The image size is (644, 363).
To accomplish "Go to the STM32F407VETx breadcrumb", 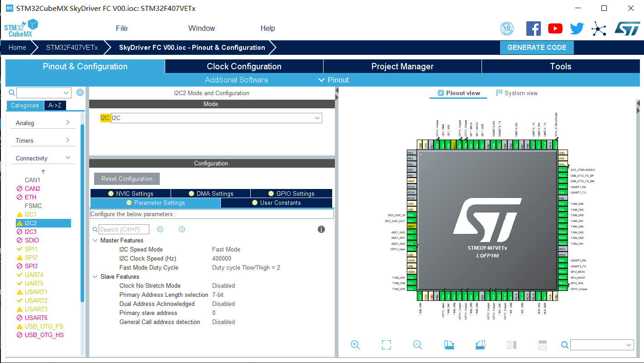I will [72, 48].
